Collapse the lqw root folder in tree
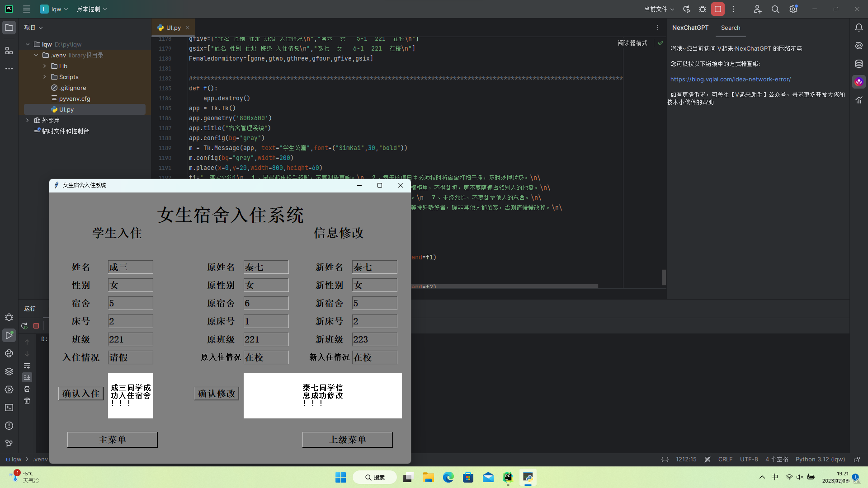This screenshot has height=488, width=868. [28, 44]
